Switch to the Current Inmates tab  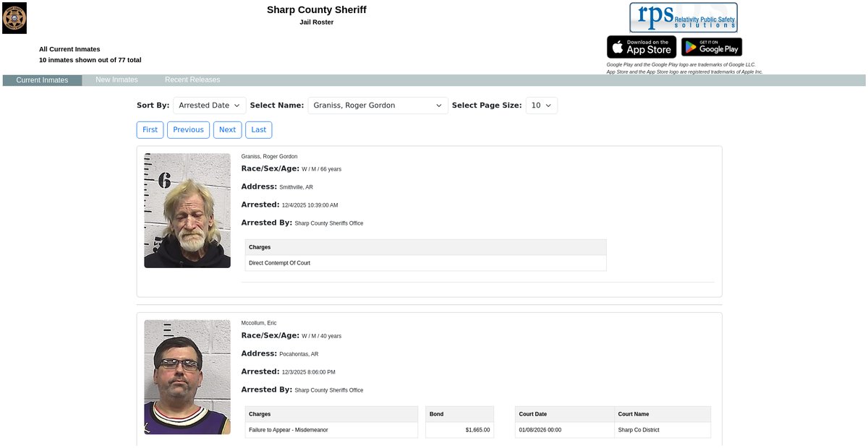pos(42,80)
